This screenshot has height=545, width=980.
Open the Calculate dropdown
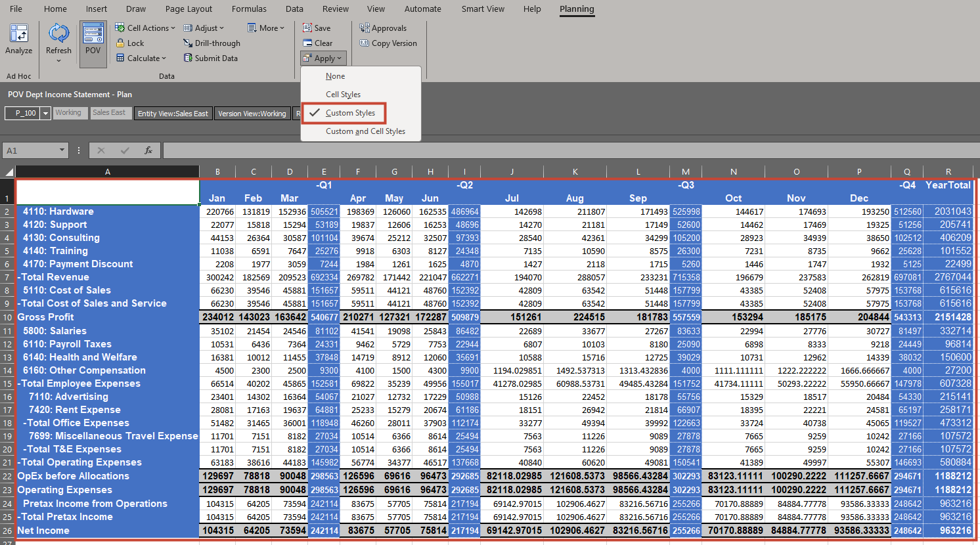(141, 58)
